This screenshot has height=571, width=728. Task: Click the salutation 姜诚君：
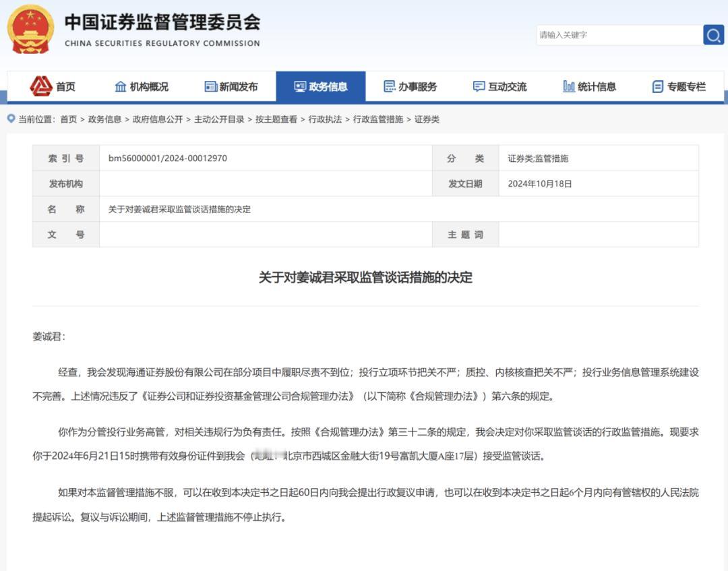(49, 336)
